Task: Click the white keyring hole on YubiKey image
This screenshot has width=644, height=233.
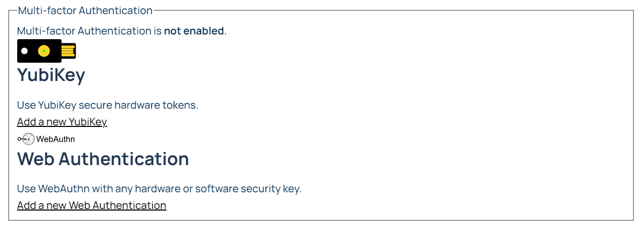Action: pyautogui.click(x=25, y=51)
